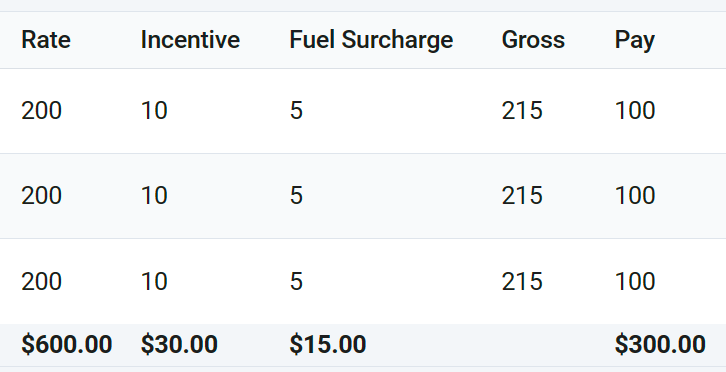Select the first row Fuel Surcharge value 5
This screenshot has width=726, height=372.
296,111
